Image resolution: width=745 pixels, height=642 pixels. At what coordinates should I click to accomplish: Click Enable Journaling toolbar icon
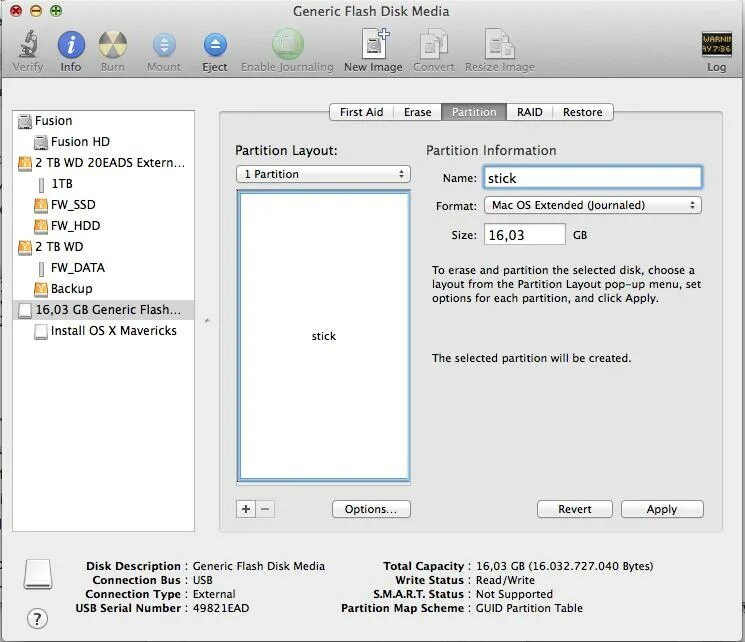[287, 44]
